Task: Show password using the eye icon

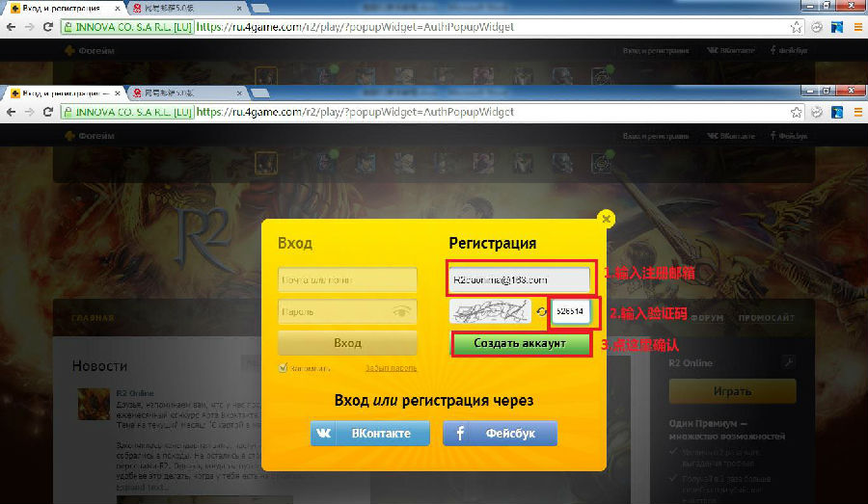Action: (402, 311)
